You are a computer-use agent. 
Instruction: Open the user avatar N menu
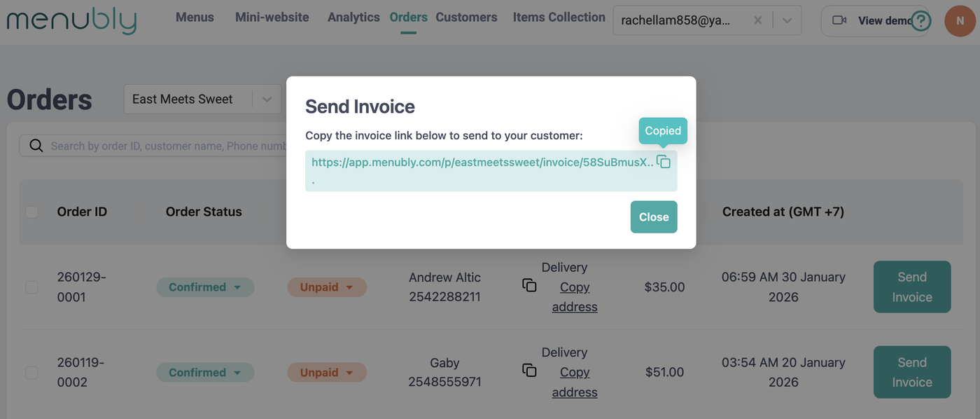point(960,21)
